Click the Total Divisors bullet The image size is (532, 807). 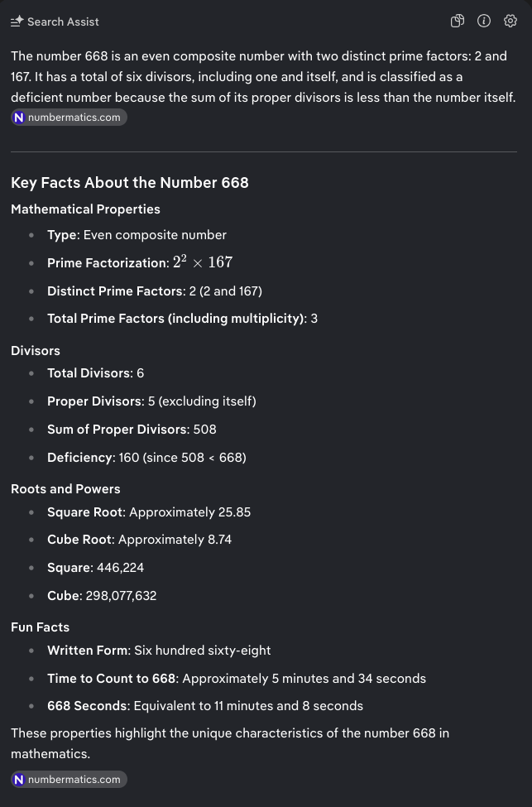pyautogui.click(x=95, y=373)
